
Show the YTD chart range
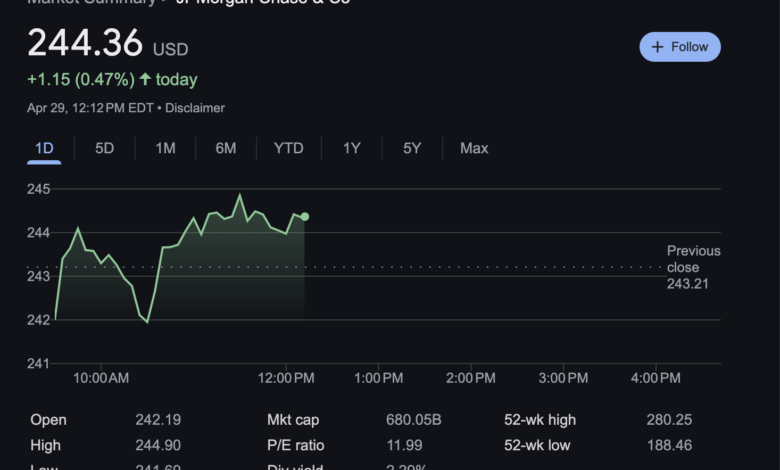[289, 148]
